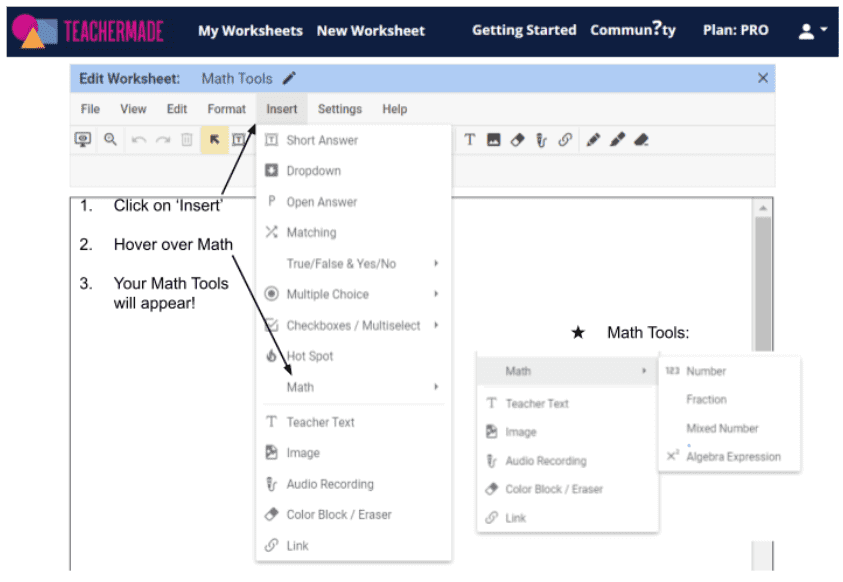843x582 pixels.
Task: Select the pencil drawing tool in toolbar
Action: click(x=593, y=140)
